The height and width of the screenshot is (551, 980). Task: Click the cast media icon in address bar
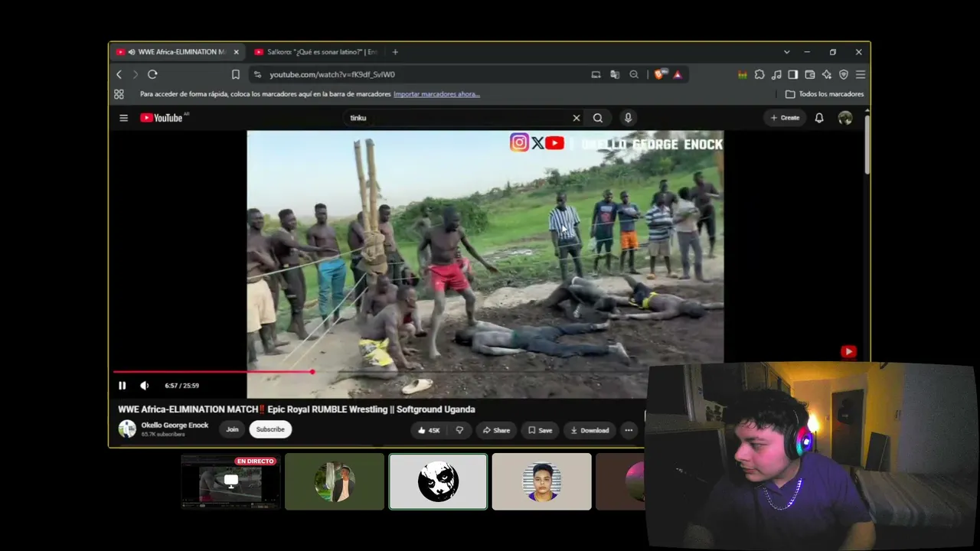pos(596,74)
